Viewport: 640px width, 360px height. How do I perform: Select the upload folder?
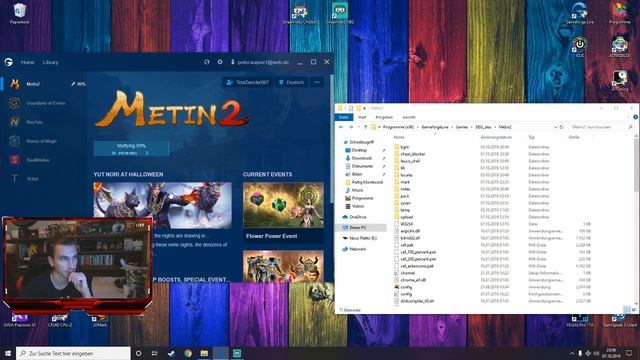coord(406,217)
